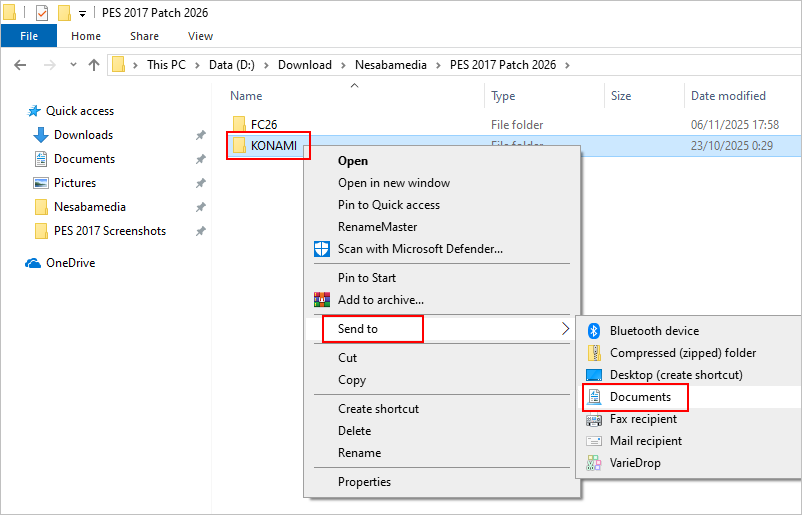The height and width of the screenshot is (515, 802).
Task: Click the VarieDrop icon
Action: point(592,463)
